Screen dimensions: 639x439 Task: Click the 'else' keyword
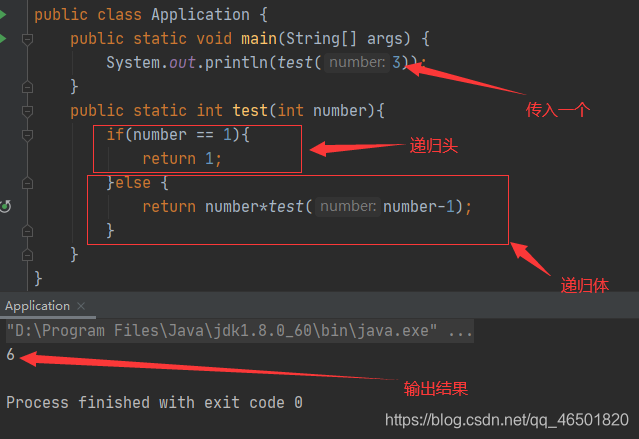tap(133, 183)
